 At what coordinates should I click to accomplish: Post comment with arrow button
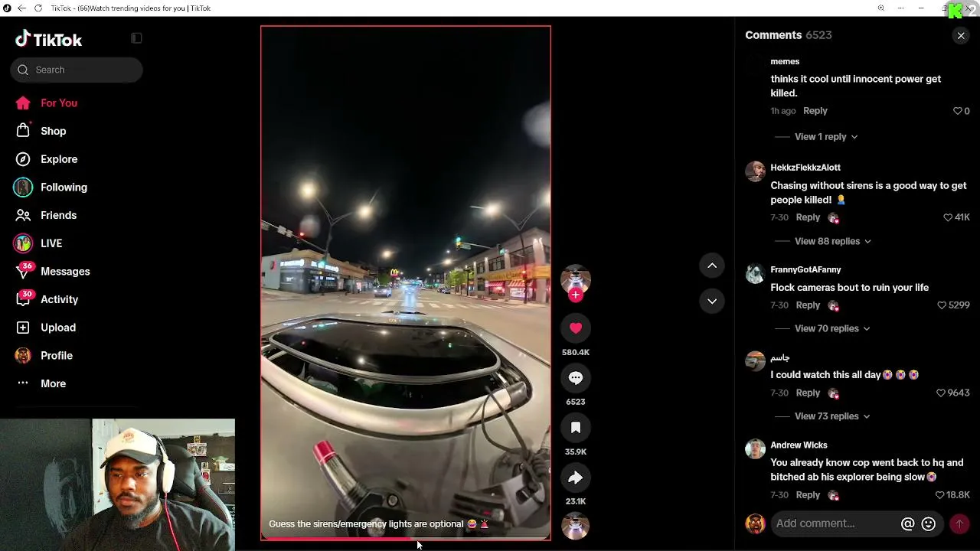959,524
